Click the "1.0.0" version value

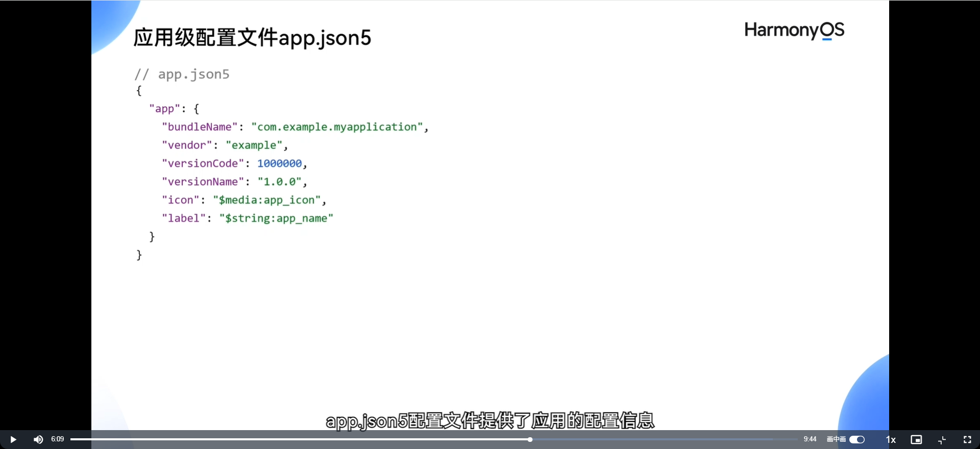(x=280, y=182)
